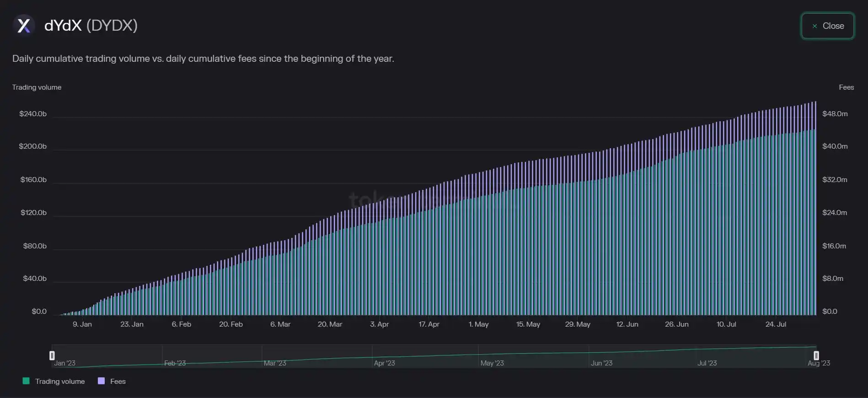Select Mar '23 on the range navigator
The height and width of the screenshot is (398, 868).
click(x=275, y=363)
